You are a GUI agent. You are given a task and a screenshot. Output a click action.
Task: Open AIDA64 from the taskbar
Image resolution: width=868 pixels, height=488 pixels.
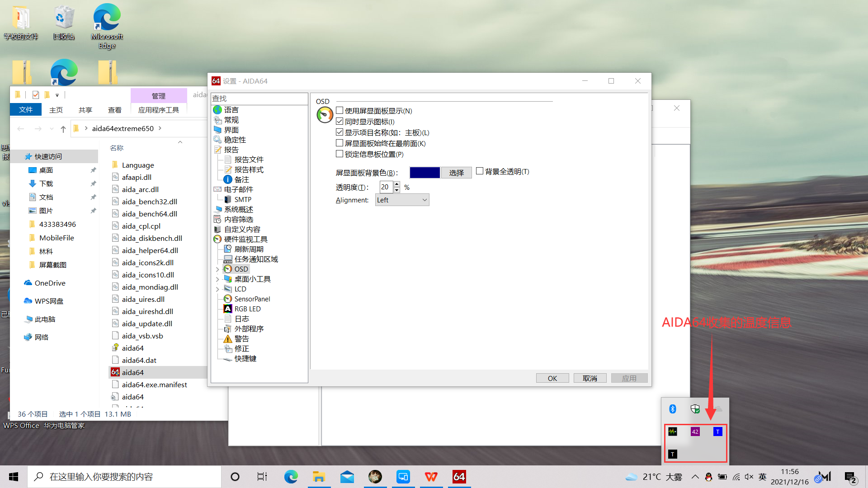pos(459,477)
